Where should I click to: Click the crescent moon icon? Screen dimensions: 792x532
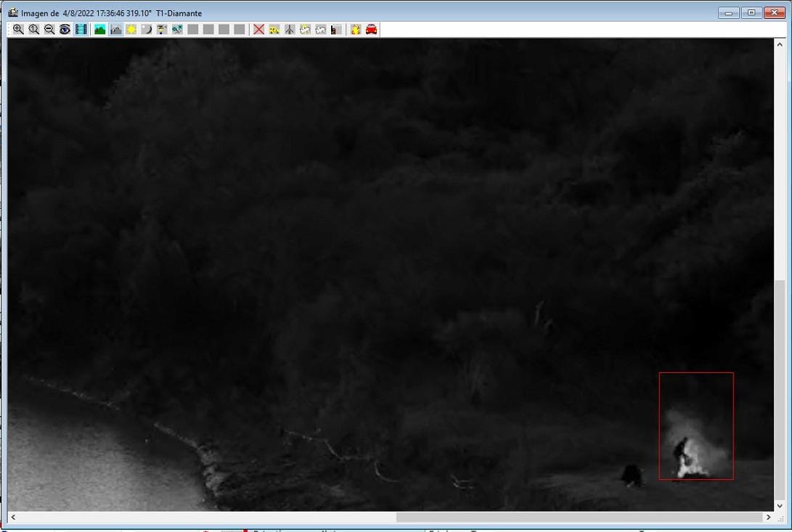[x=146, y=30]
